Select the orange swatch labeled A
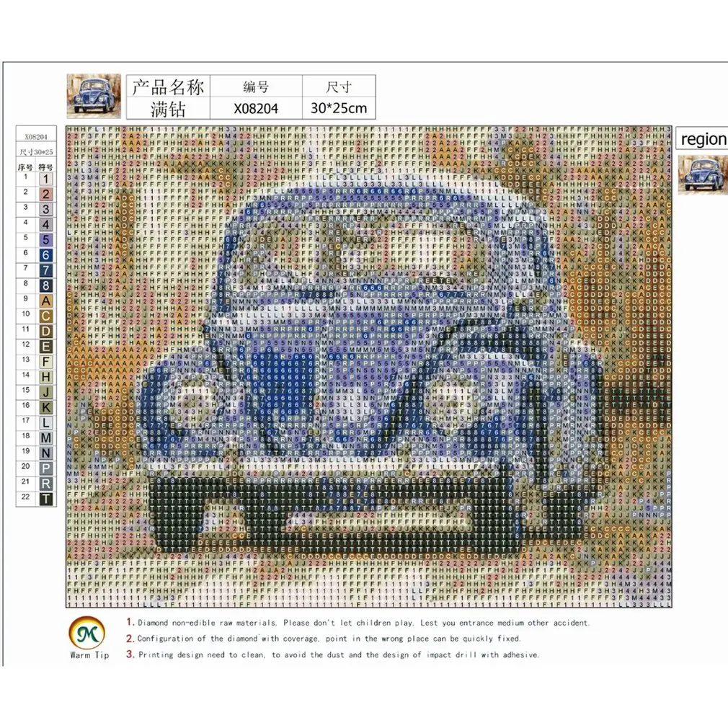 point(45,301)
